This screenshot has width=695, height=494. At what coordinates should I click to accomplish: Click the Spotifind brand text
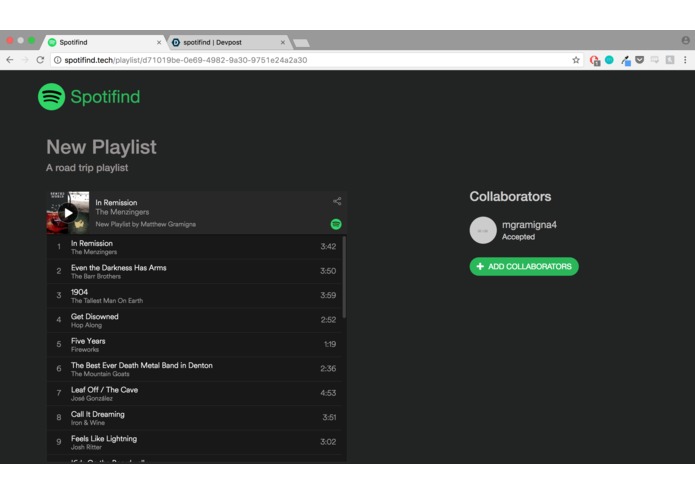[105, 97]
